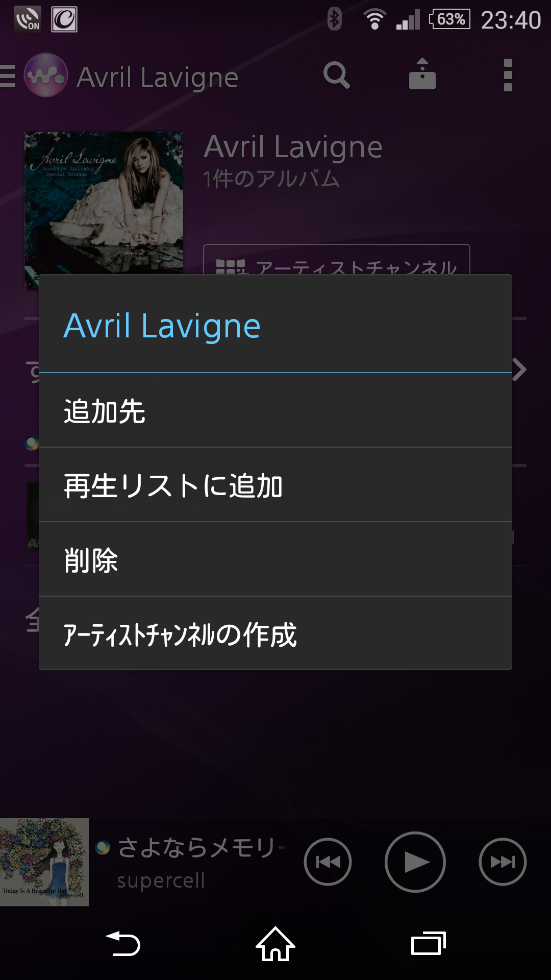Skip to the previous track
Viewport: 551px width, 980px height.
(x=328, y=862)
